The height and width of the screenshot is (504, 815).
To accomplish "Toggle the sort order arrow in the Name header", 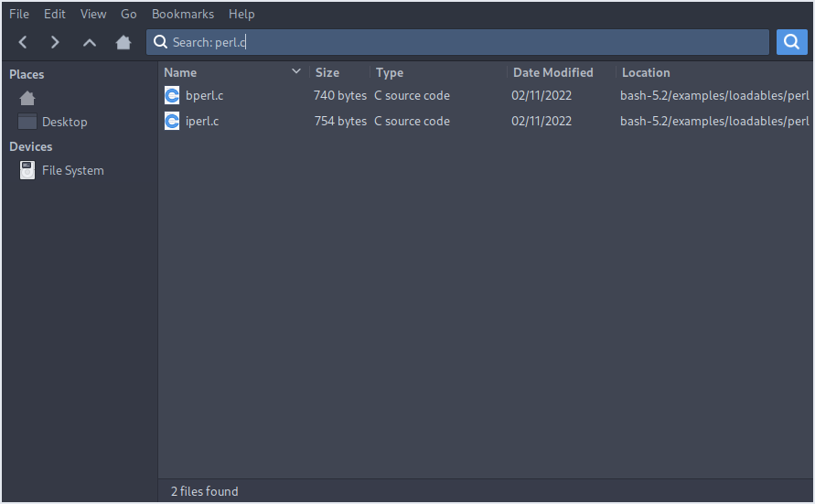I will [x=296, y=71].
